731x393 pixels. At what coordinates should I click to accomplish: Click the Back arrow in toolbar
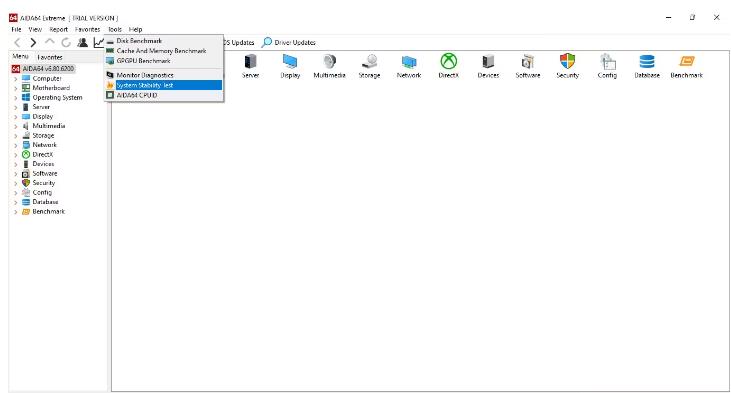(x=17, y=42)
